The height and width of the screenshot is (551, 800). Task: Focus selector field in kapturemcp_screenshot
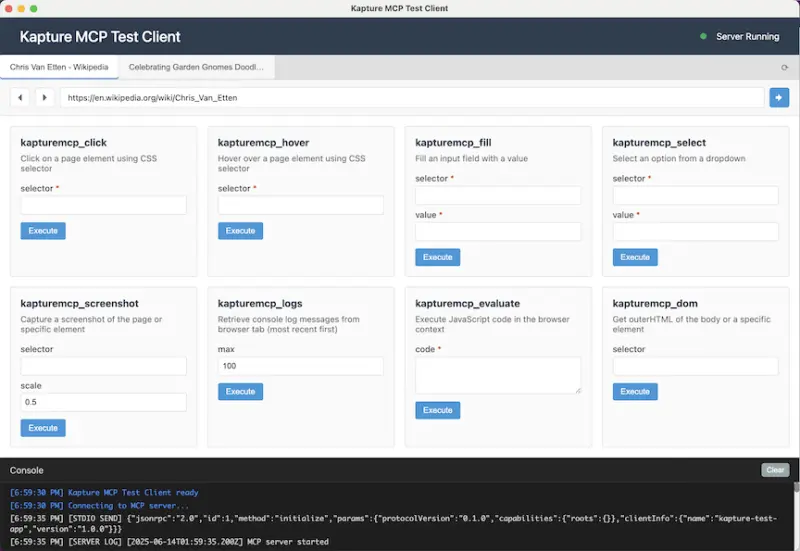coord(104,366)
